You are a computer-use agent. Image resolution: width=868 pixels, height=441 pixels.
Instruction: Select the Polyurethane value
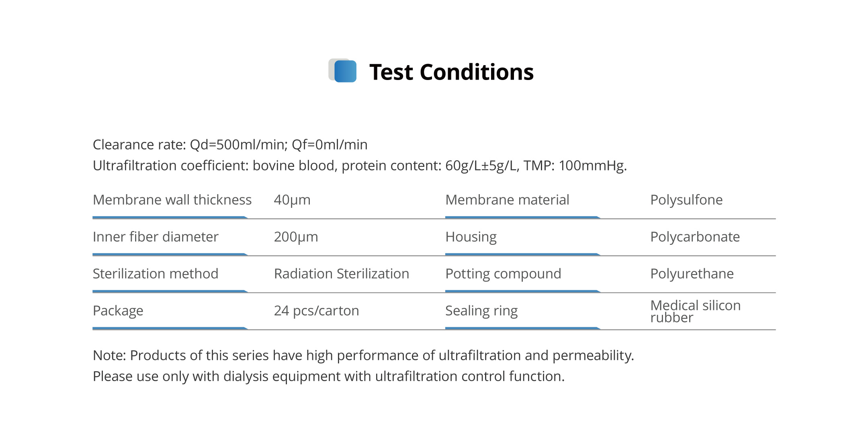click(692, 274)
